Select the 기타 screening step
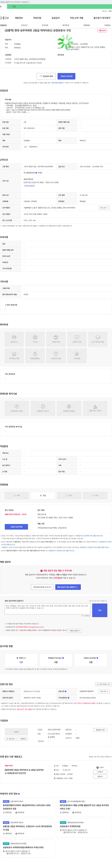This screenshot has height=868, width=112. click(95, 495)
